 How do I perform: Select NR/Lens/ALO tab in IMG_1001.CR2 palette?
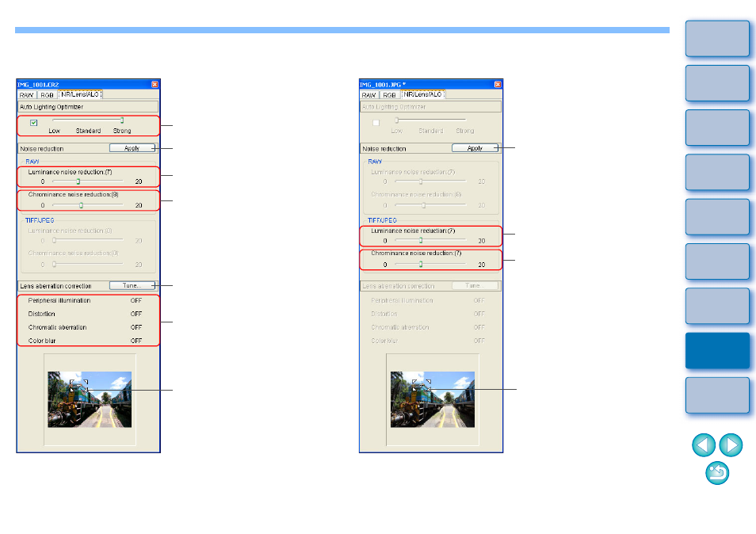tap(80, 94)
